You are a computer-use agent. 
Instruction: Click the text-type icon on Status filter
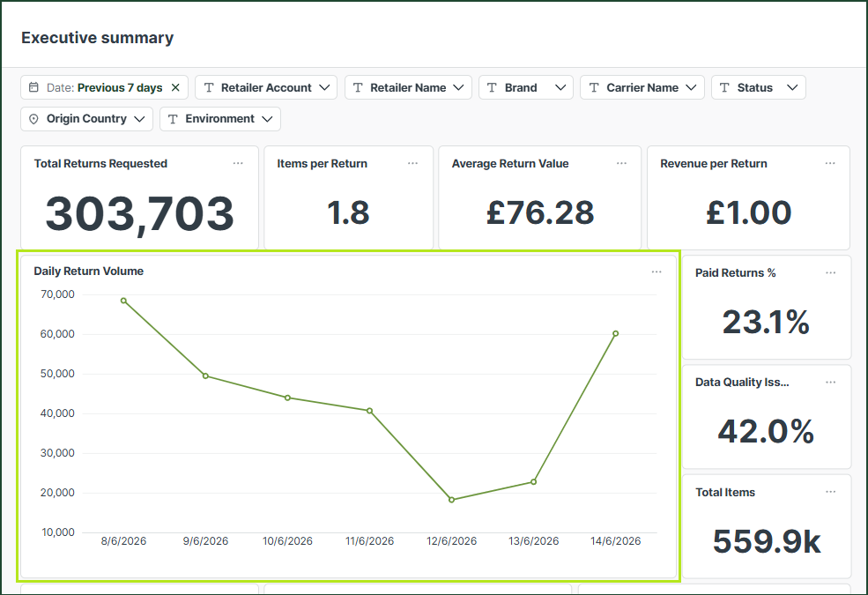pyautogui.click(x=724, y=87)
